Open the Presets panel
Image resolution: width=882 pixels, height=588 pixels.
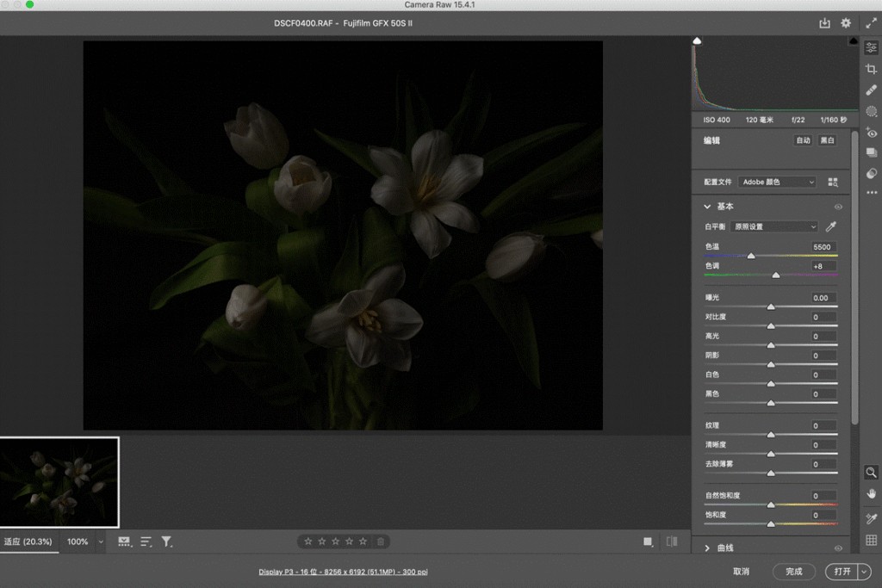[x=871, y=154]
